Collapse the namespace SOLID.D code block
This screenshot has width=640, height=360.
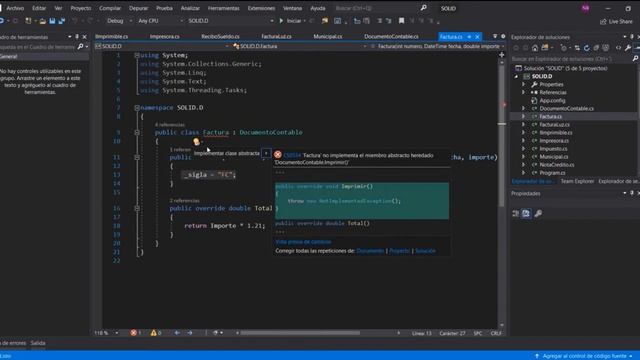click(x=137, y=108)
